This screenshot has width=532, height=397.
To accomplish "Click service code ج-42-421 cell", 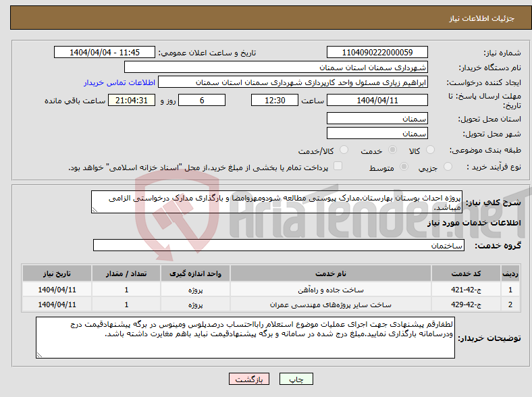I will 467,290.
